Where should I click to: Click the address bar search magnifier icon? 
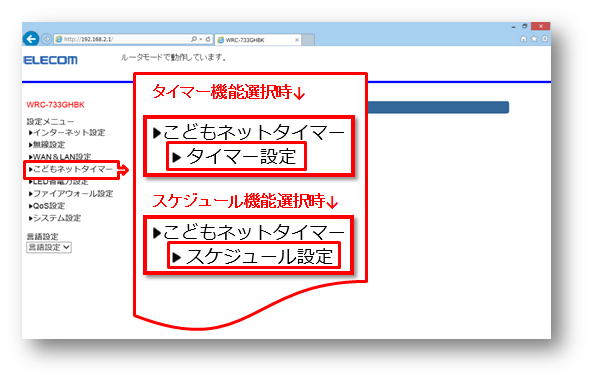pos(194,39)
